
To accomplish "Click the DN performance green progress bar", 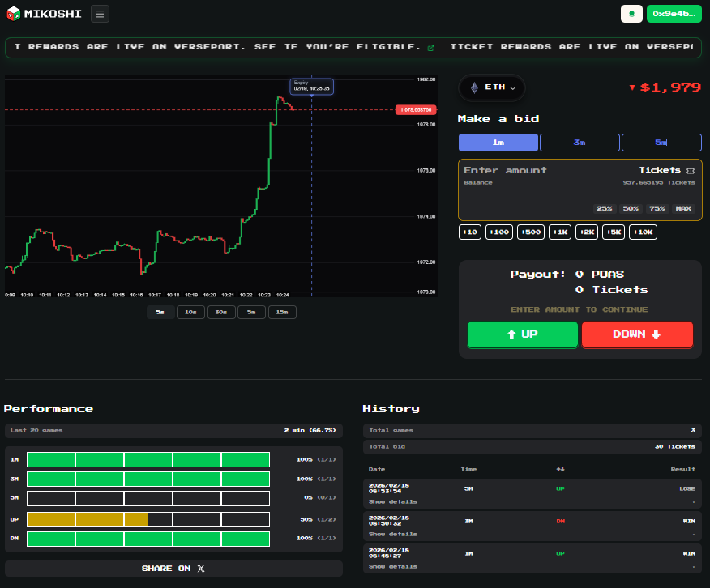I will click(148, 539).
